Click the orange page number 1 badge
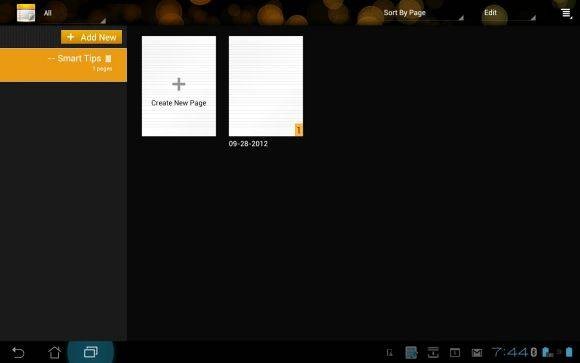This screenshot has width=580, height=363. tap(299, 130)
